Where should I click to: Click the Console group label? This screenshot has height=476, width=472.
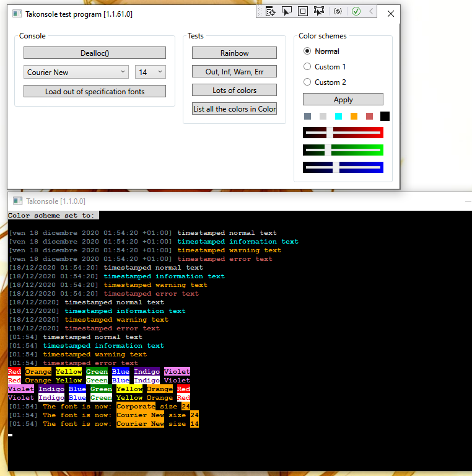pyautogui.click(x=32, y=36)
